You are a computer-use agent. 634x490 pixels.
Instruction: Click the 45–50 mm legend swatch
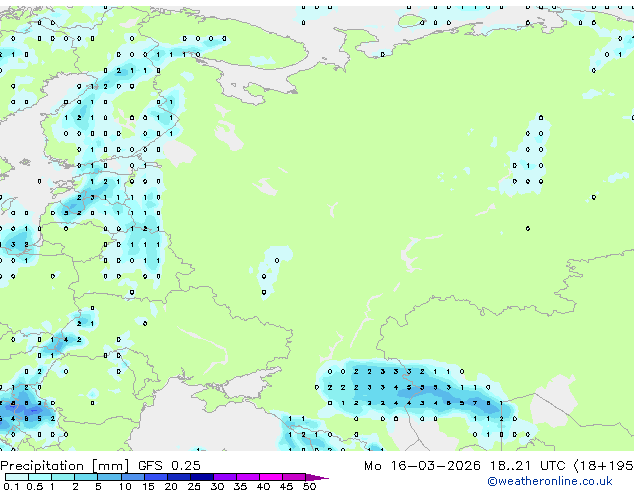coord(294,477)
